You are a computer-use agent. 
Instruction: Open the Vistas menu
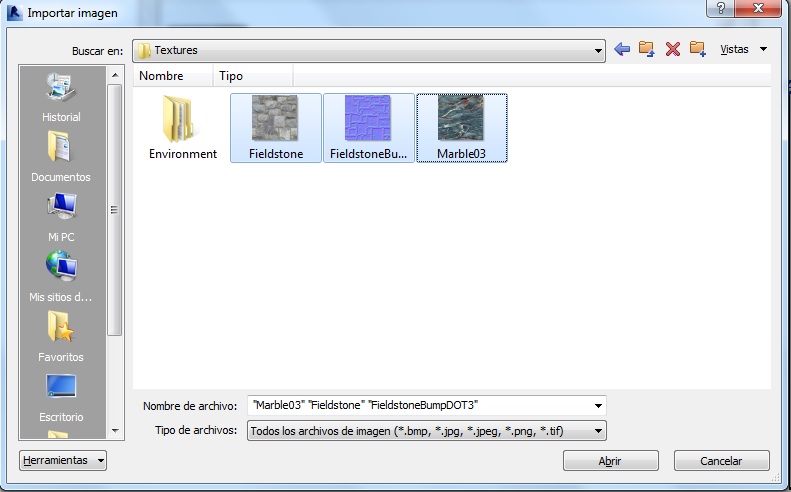(743, 49)
